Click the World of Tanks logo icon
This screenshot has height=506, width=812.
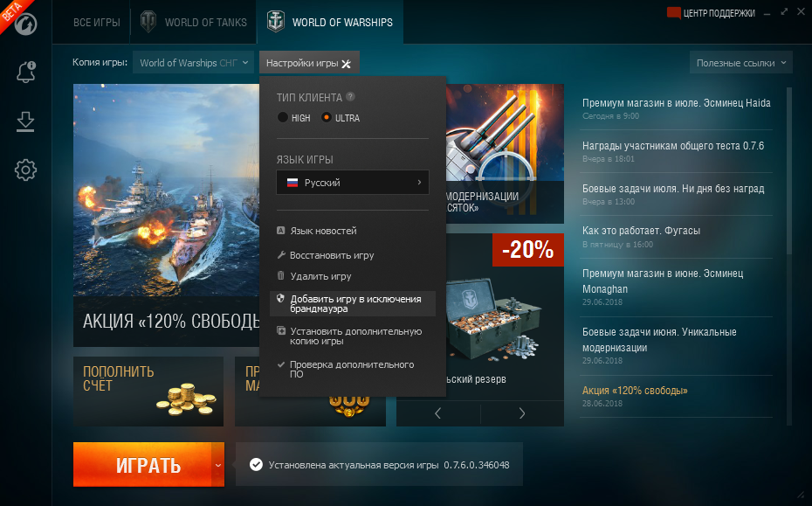coord(148,22)
